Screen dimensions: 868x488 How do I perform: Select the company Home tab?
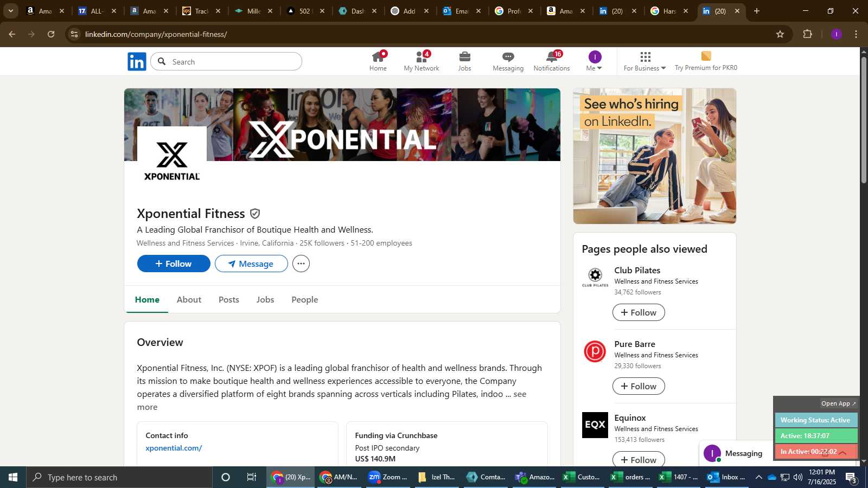(x=147, y=299)
